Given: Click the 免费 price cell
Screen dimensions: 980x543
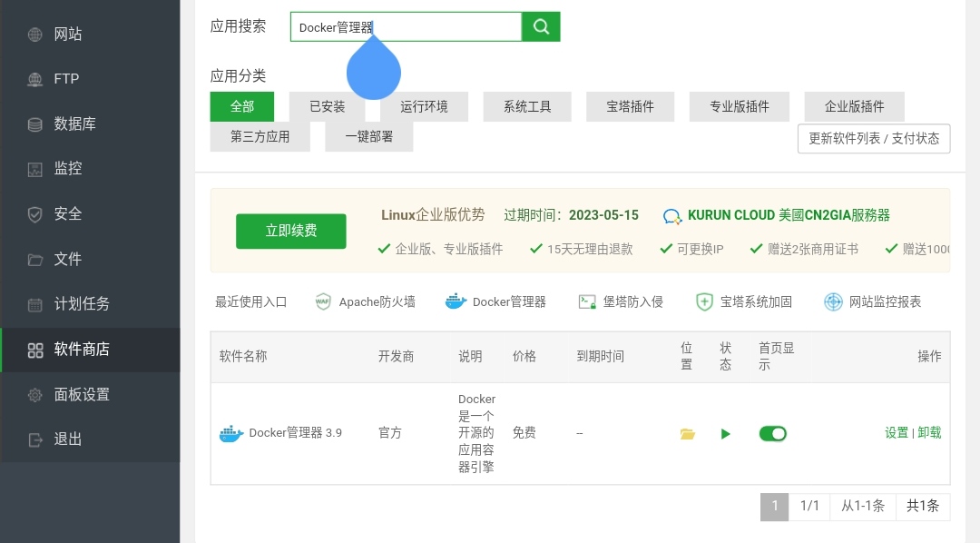Looking at the screenshot, I should [x=524, y=433].
